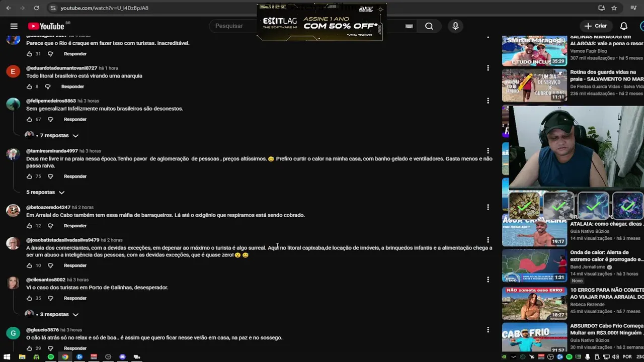This screenshot has height=362, width=644.
Task: Click the ExitLag 50% OFF ad banner
Action: pos(319,22)
